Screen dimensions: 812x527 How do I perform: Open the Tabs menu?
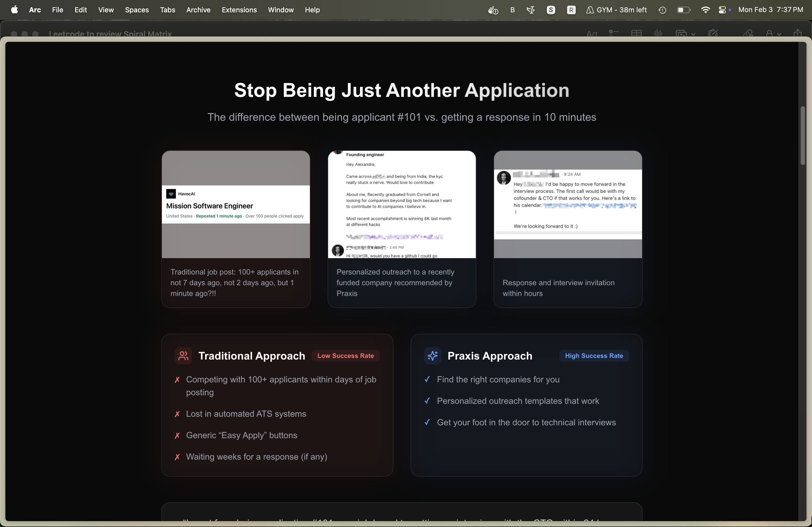pyautogui.click(x=168, y=10)
